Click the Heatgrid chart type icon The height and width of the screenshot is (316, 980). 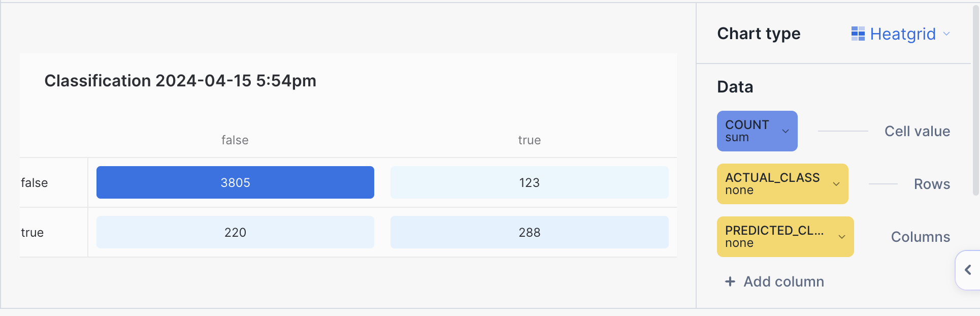pos(858,34)
